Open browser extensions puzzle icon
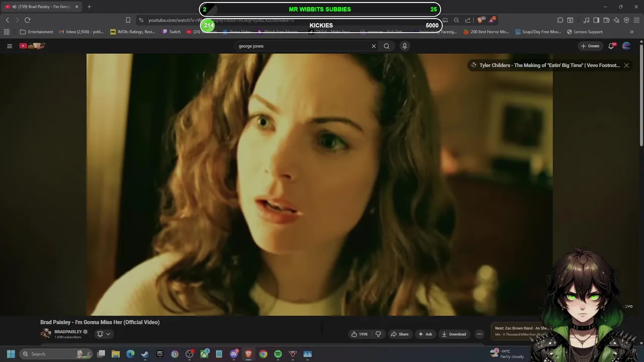This screenshot has height=362, width=644. pos(560,20)
